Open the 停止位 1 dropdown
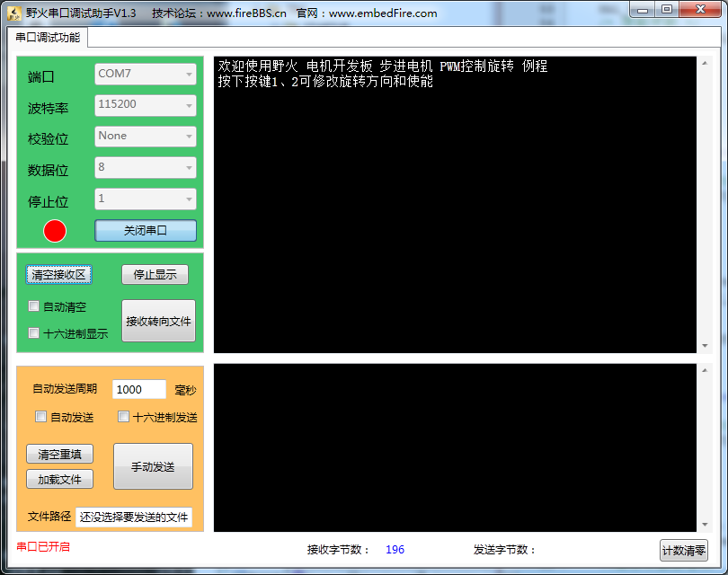 point(146,199)
